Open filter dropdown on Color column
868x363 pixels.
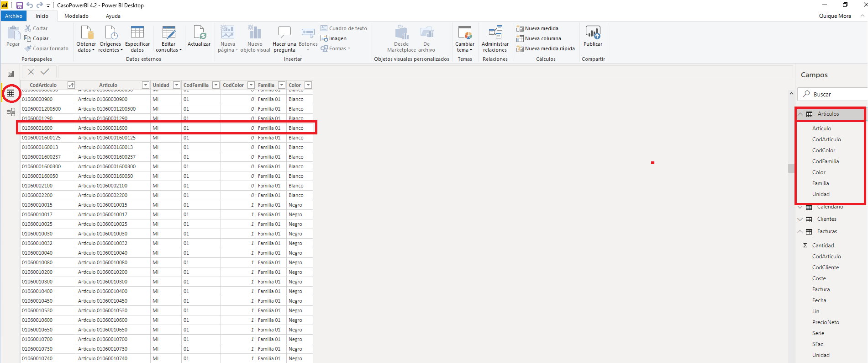click(308, 85)
